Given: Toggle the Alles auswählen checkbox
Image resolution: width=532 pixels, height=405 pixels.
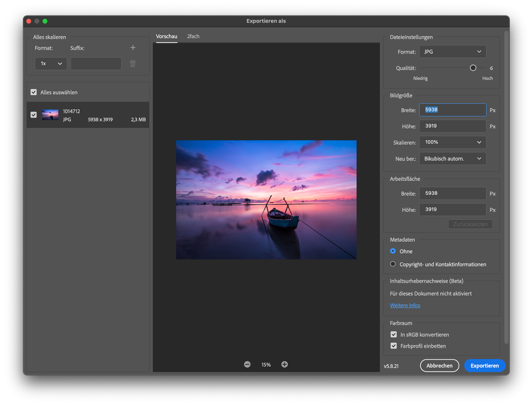Looking at the screenshot, I should [x=34, y=92].
